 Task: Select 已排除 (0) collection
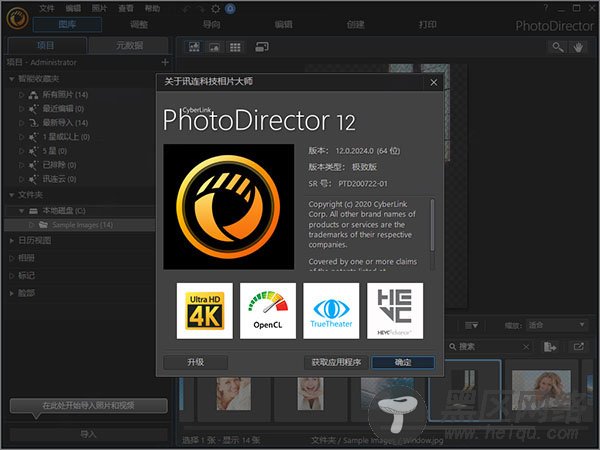pos(59,165)
